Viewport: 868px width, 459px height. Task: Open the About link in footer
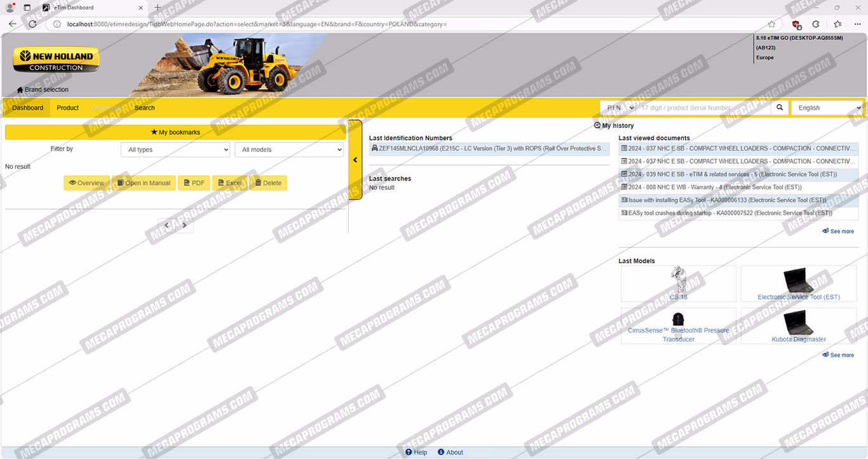(451, 453)
